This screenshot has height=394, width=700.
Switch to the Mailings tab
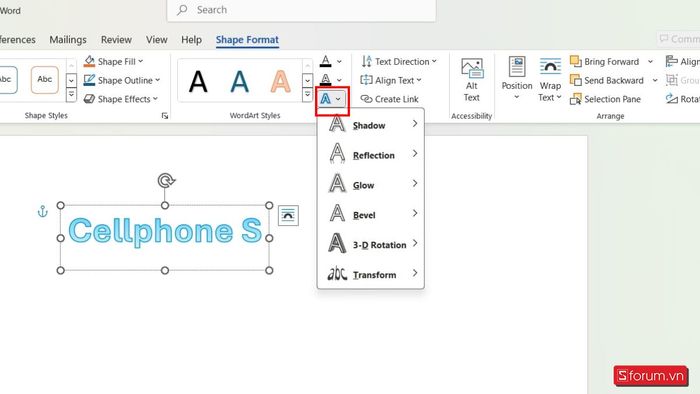pos(68,40)
